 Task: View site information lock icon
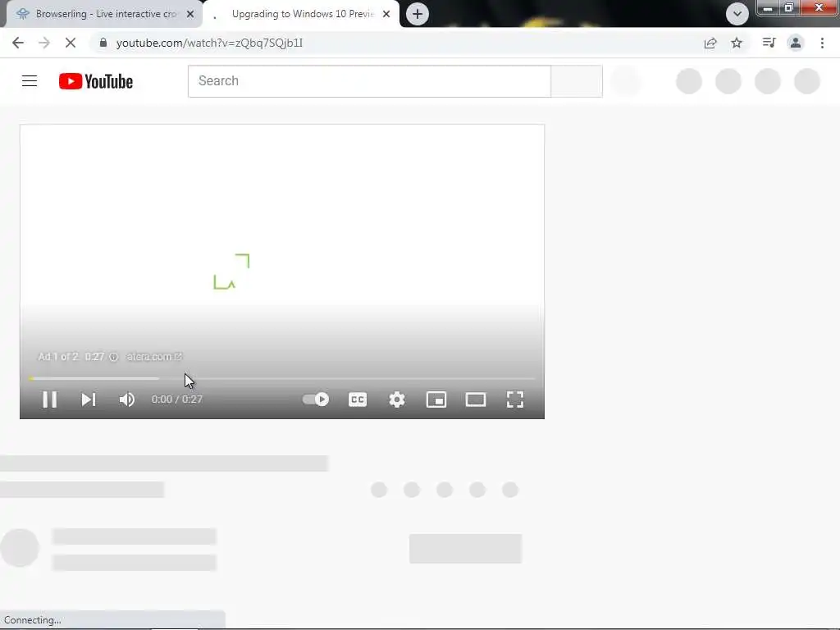click(103, 43)
